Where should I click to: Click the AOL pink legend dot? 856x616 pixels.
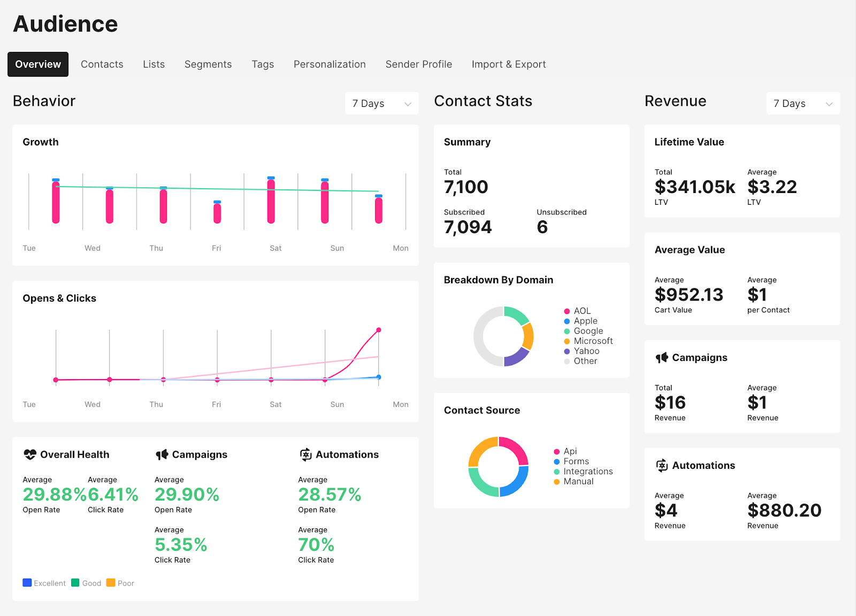(567, 311)
